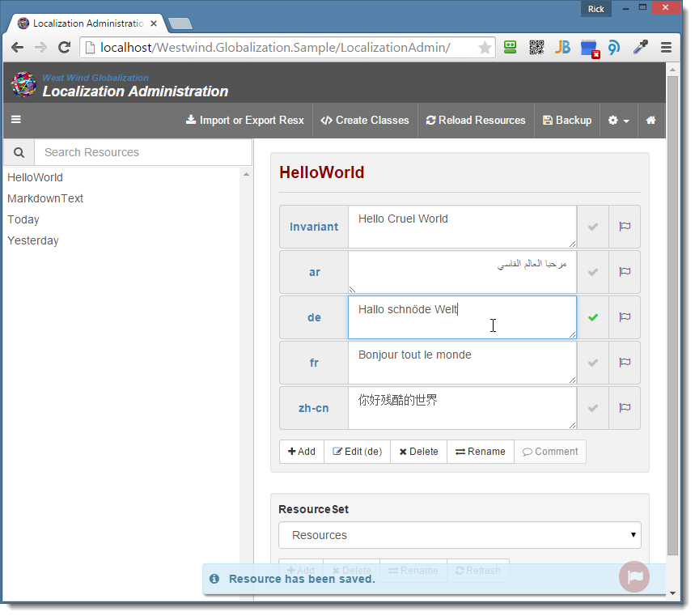This screenshot has width=695, height=616.
Task: Click the West Wind globe logo
Action: (x=23, y=84)
